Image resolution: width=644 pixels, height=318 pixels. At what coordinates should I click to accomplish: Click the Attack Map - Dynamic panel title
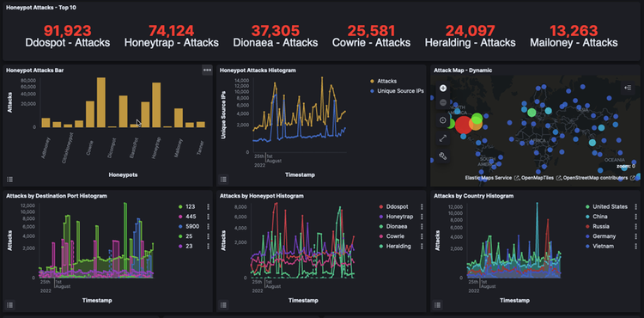tap(463, 70)
